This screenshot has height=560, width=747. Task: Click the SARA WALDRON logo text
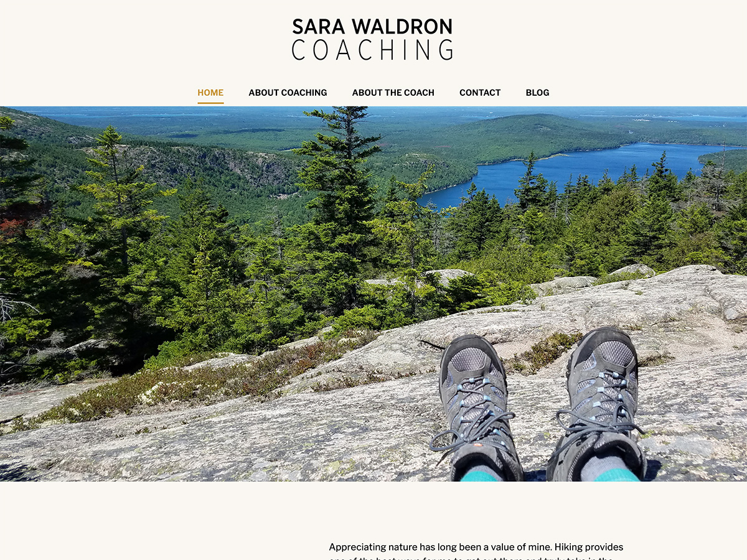372,27
